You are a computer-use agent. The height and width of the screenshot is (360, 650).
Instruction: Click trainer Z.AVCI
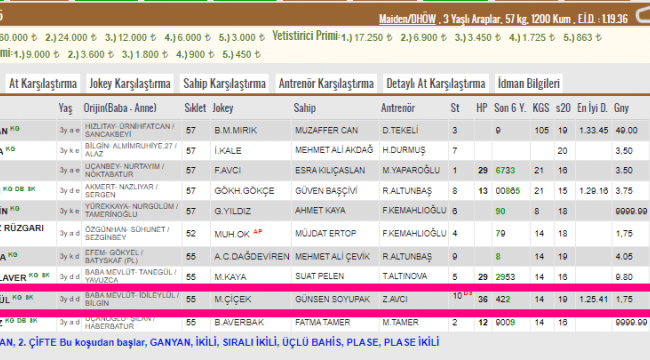[395, 299]
